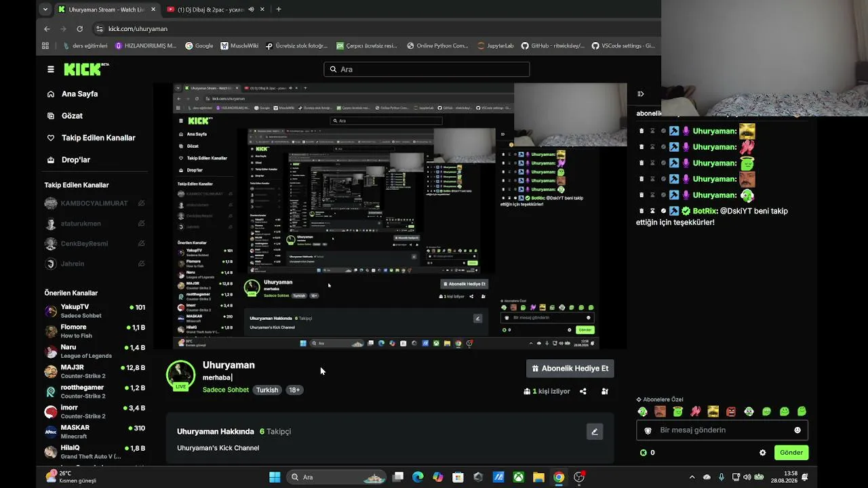Timeout BotRix with the hourglass icon

pos(652,211)
